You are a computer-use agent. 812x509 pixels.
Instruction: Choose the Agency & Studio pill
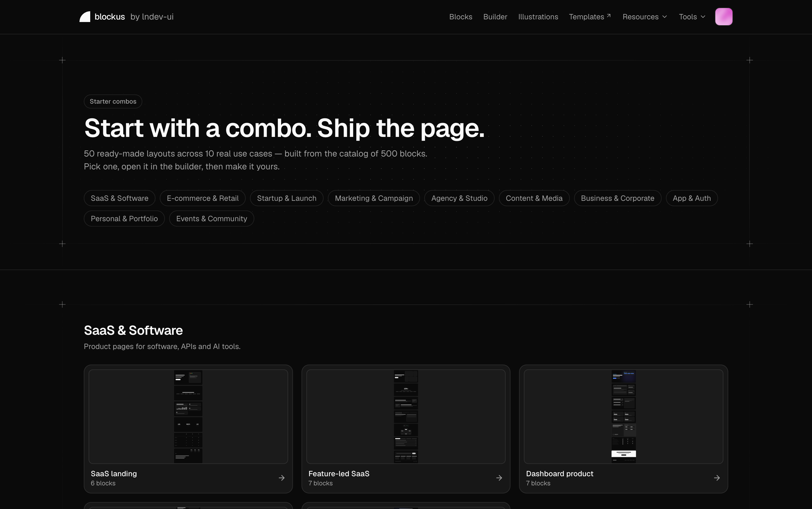pyautogui.click(x=459, y=198)
